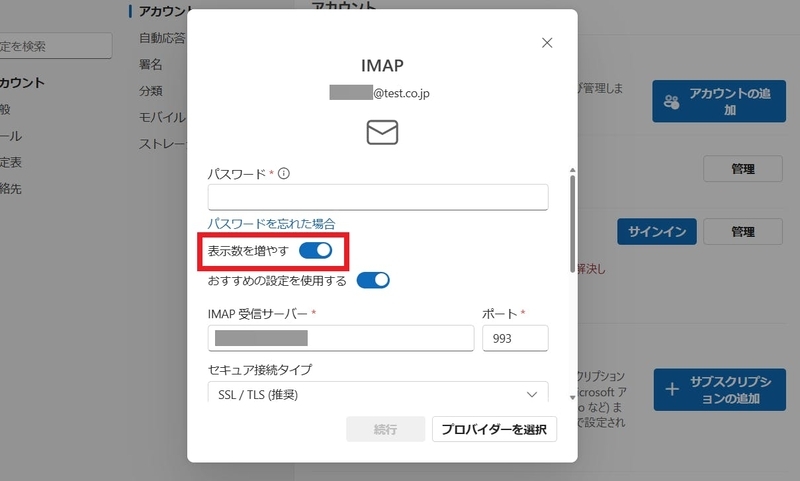The width and height of the screenshot is (800, 481).
Task: Select the left sidebar アカウント category
Action: pos(22,83)
